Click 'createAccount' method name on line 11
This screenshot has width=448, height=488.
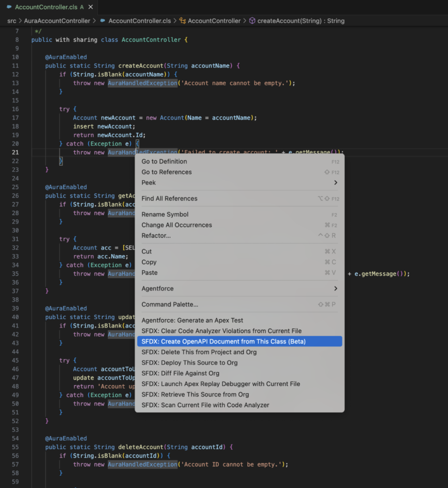[x=140, y=66]
